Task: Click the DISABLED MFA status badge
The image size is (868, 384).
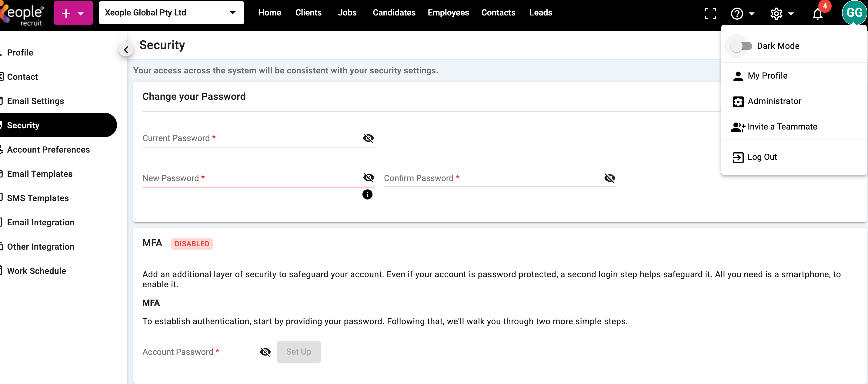Action: click(192, 244)
